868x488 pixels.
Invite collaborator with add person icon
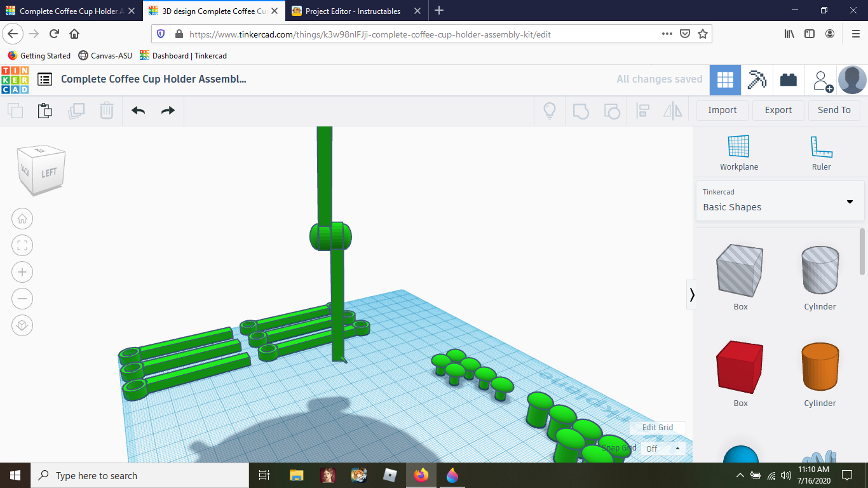[822, 80]
